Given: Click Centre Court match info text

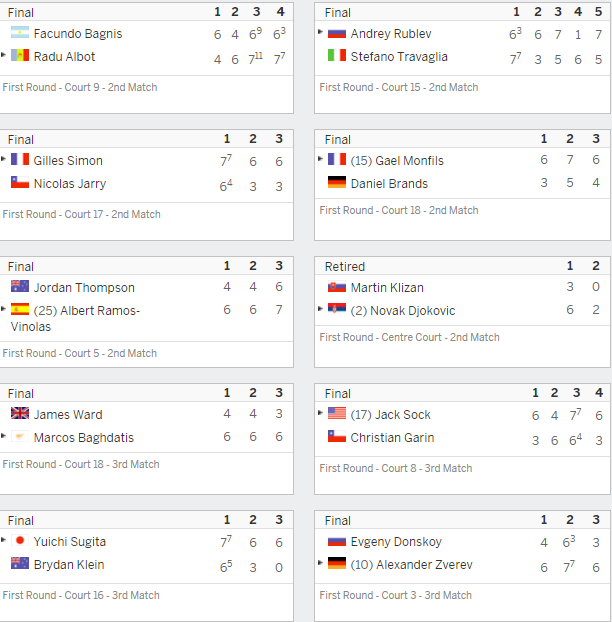Looking at the screenshot, I should (x=409, y=337).
